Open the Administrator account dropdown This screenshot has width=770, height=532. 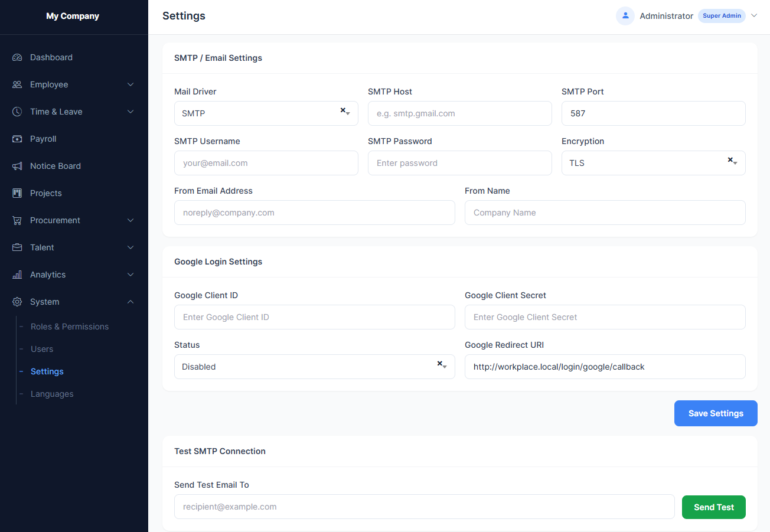tap(754, 15)
